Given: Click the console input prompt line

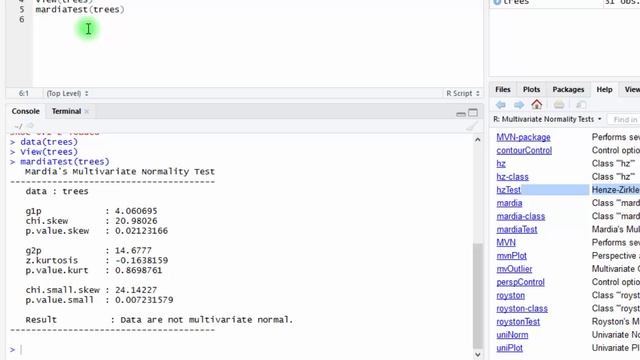Looking at the screenshot, I should (241, 349).
